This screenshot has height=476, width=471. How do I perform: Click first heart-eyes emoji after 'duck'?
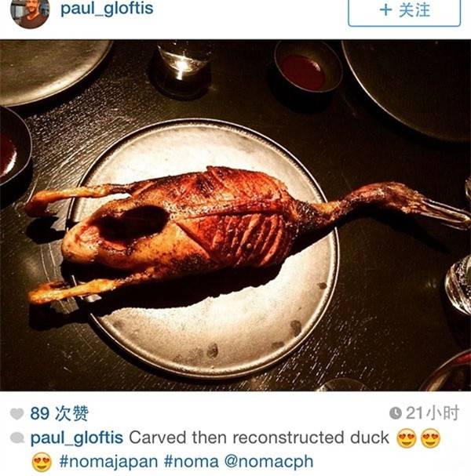407,438
